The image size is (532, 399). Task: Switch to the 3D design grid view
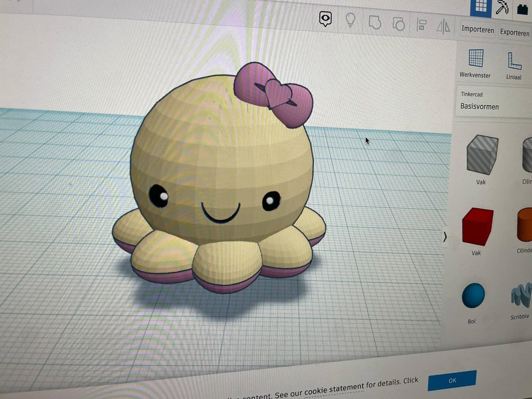click(481, 6)
